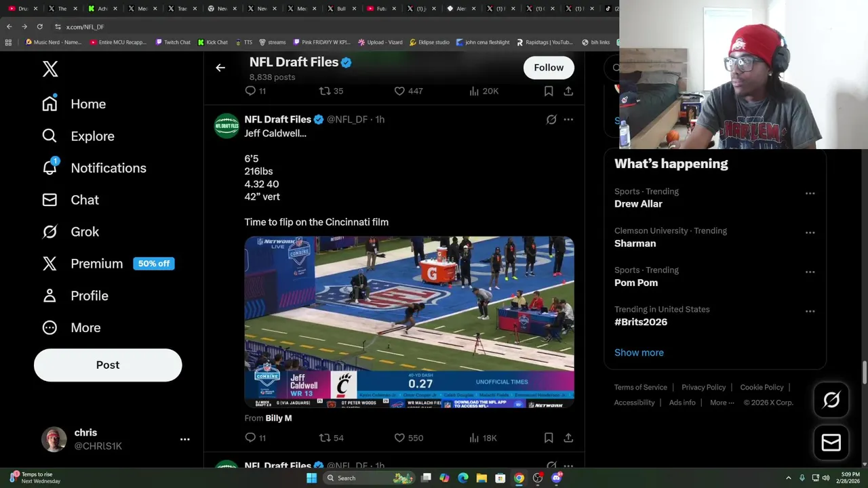Open the Privacy Policy link

(703, 387)
